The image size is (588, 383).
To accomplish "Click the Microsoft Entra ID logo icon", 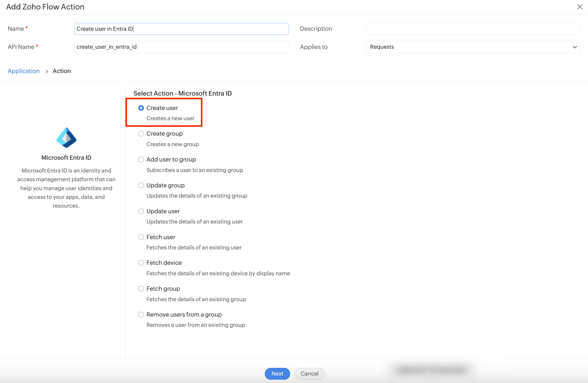I will pyautogui.click(x=66, y=138).
